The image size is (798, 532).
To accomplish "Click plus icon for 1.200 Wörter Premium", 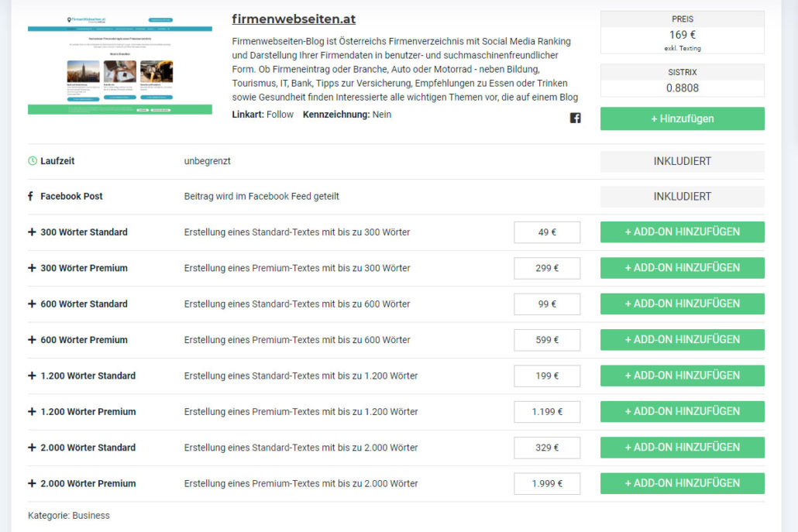I will coord(33,412).
